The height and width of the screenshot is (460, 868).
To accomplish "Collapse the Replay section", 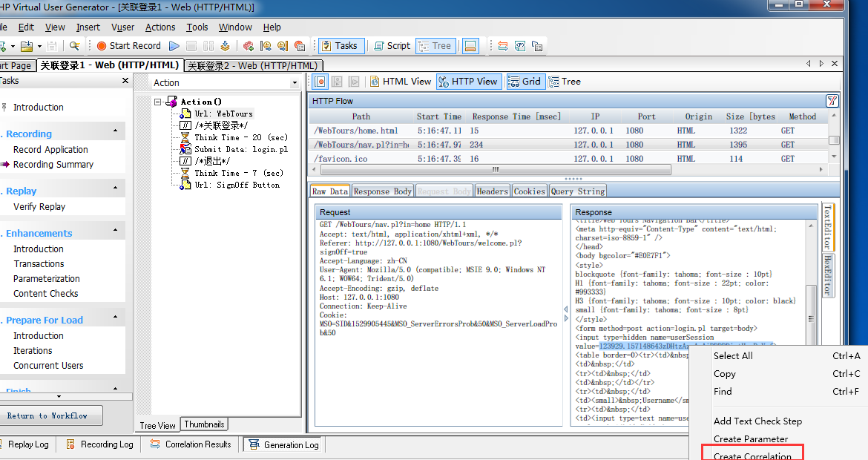I will click(x=115, y=188).
